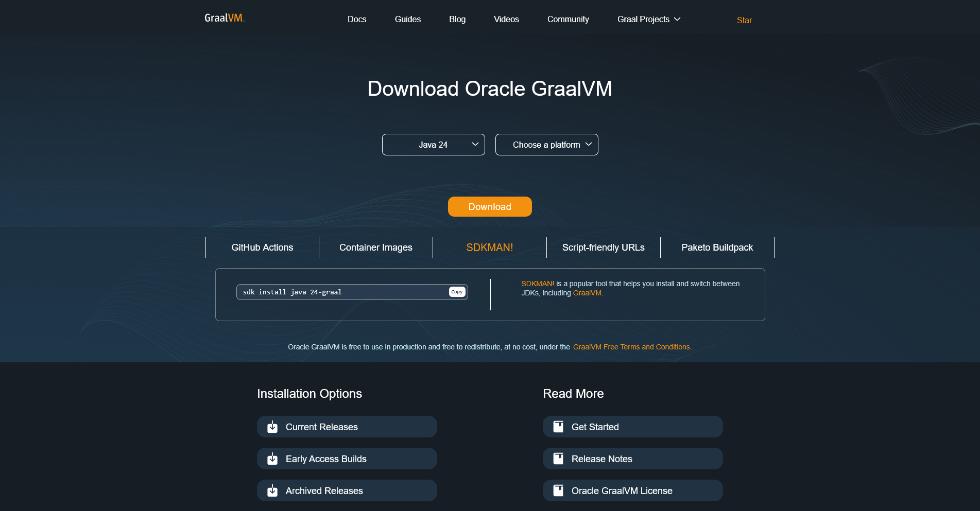
Task: Expand the Graal Projects menu
Action: [648, 19]
